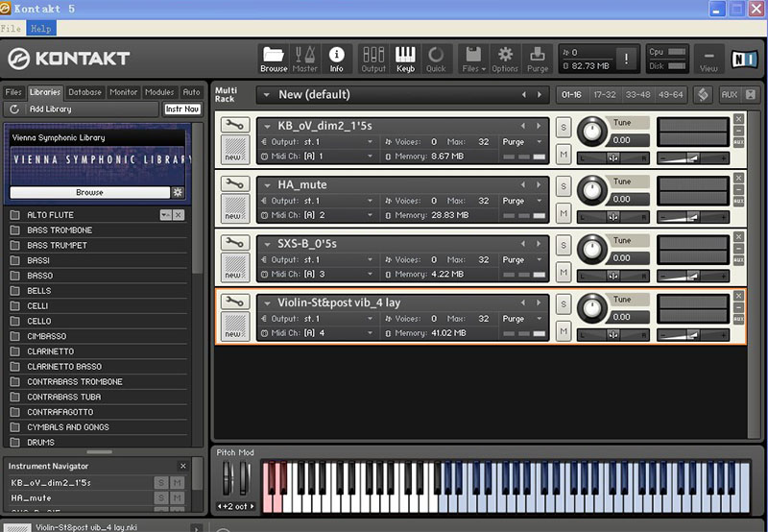Open the Options dialog
Image resolution: width=768 pixels, height=532 pixels.
505,60
